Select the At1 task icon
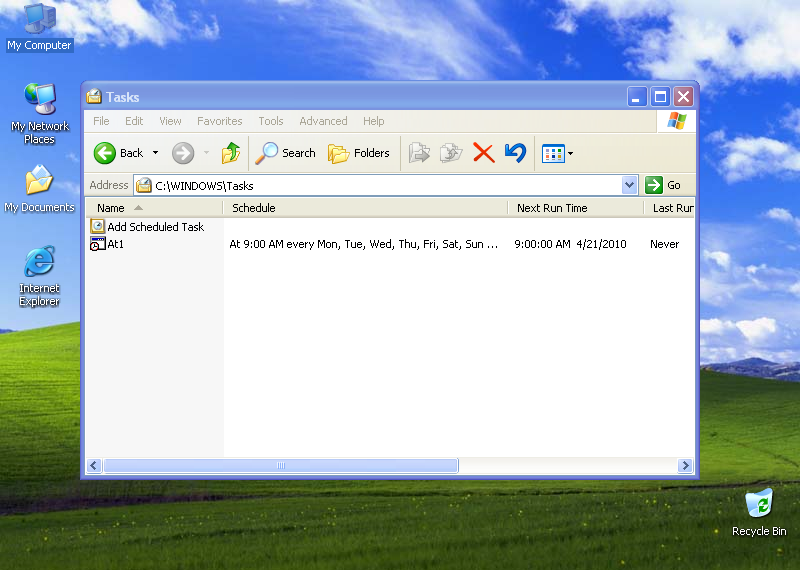The height and width of the screenshot is (570, 800). tap(97, 244)
